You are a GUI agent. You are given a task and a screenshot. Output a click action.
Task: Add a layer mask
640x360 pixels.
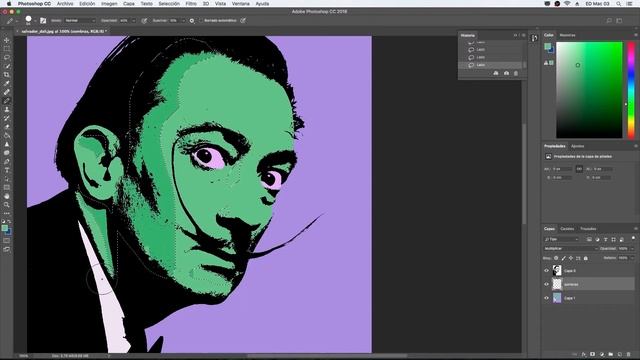593,354
